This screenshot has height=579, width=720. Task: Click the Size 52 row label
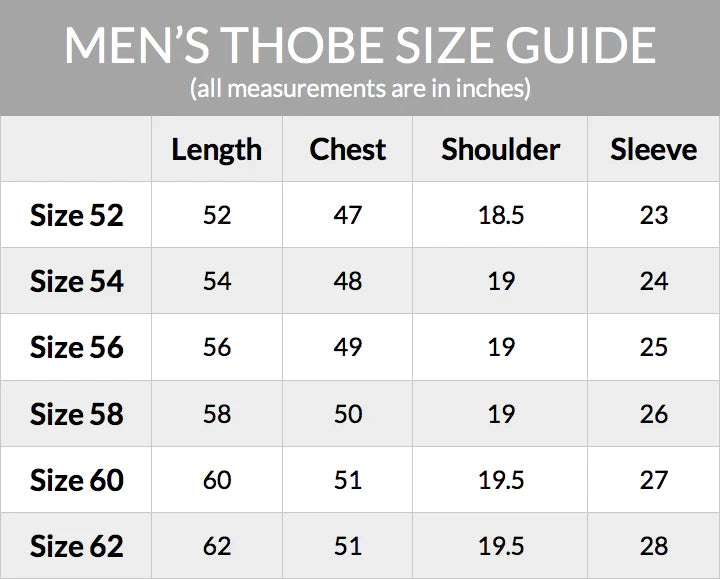point(77,215)
